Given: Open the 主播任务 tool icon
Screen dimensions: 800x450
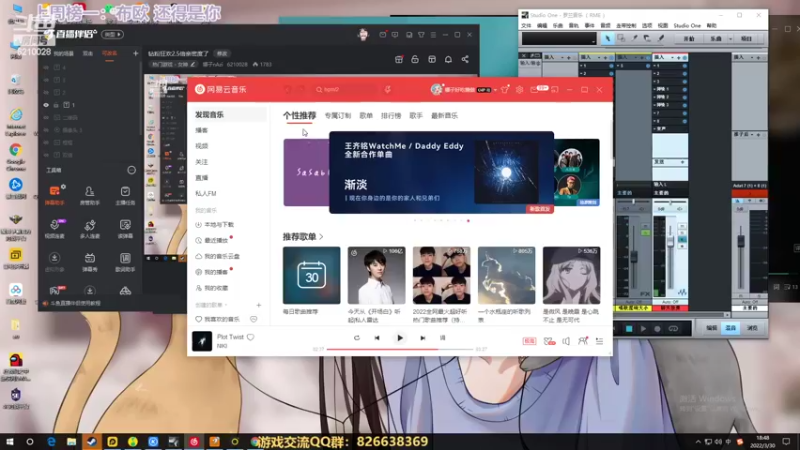Looking at the screenshot, I should point(125,195).
